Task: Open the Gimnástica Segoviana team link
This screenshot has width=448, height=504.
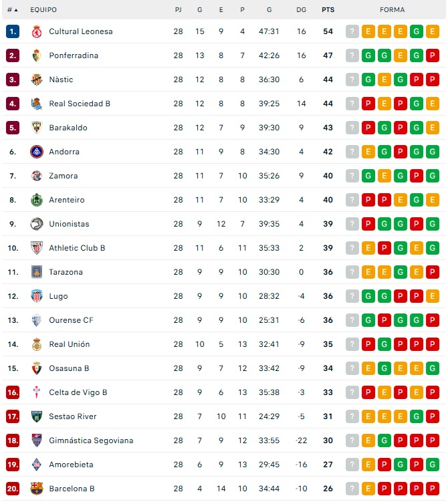Action: 91,440
